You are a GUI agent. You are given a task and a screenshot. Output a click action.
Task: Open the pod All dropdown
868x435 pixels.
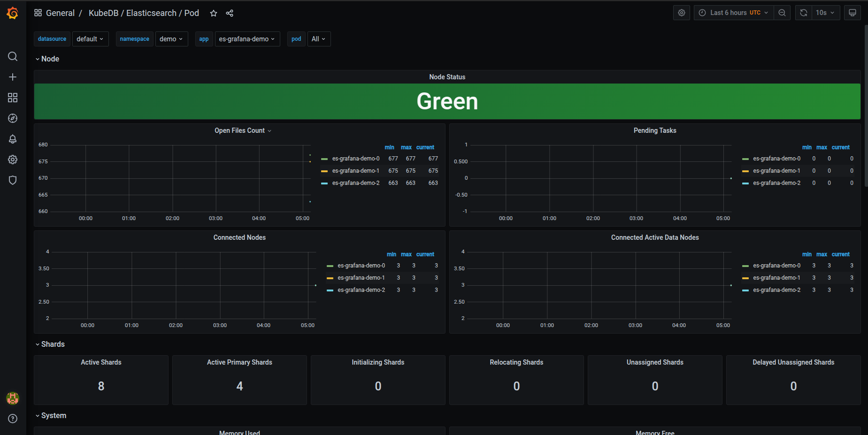pos(319,39)
